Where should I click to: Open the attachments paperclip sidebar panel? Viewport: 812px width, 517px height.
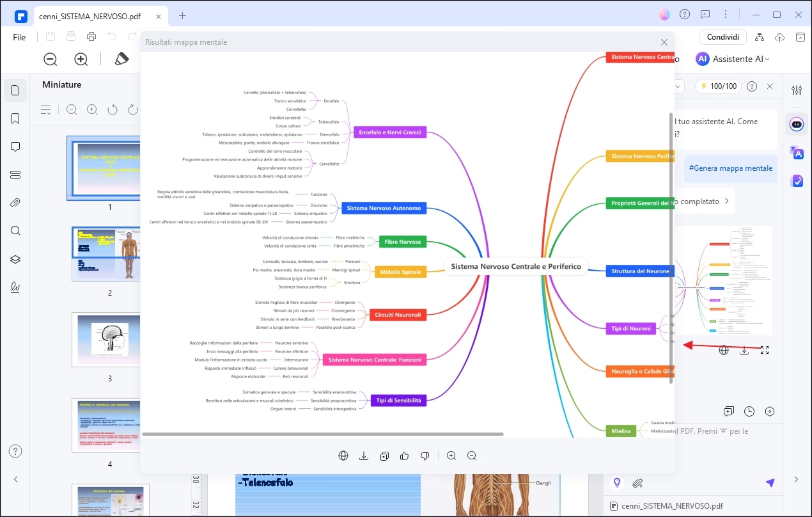click(x=15, y=203)
